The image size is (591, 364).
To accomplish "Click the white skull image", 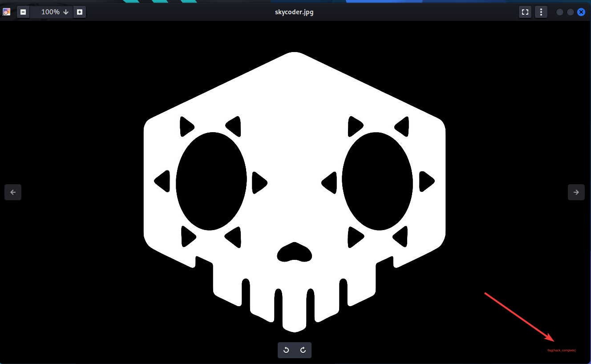I will 295,192.
